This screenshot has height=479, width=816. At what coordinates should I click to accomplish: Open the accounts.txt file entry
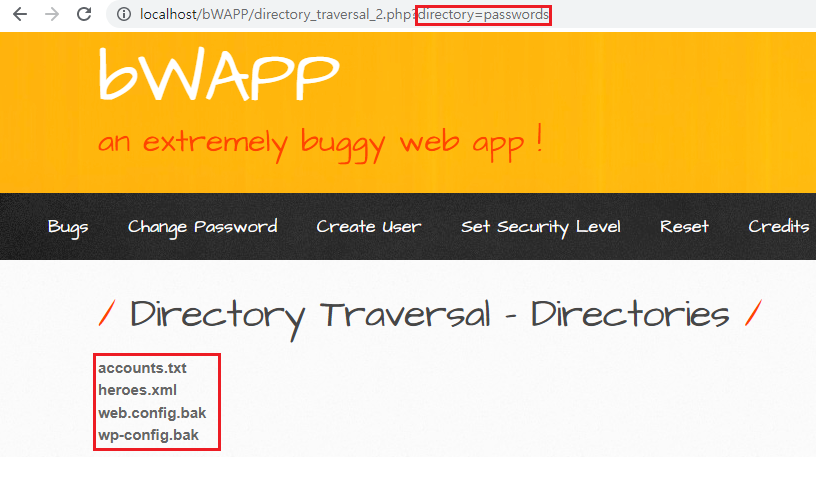click(x=142, y=368)
